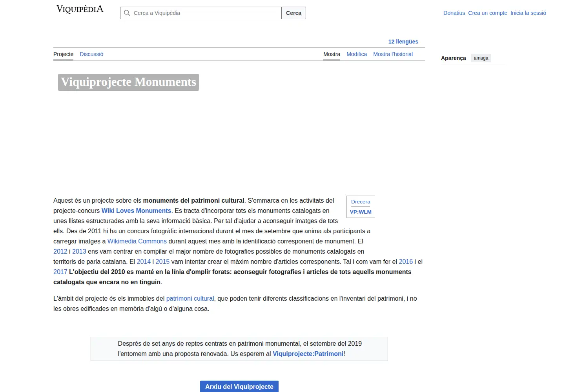Click the Cerca search button
This screenshot has height=392, width=565.
coord(293,13)
